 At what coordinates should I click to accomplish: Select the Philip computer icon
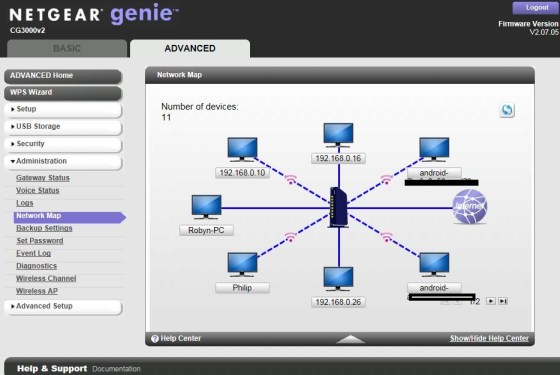point(242,265)
